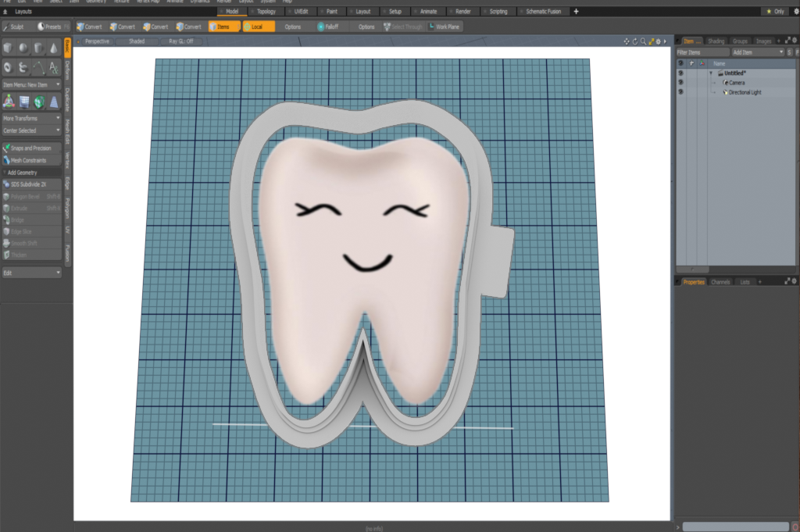
Task: Open the viewport settings gear
Action: (x=658, y=41)
